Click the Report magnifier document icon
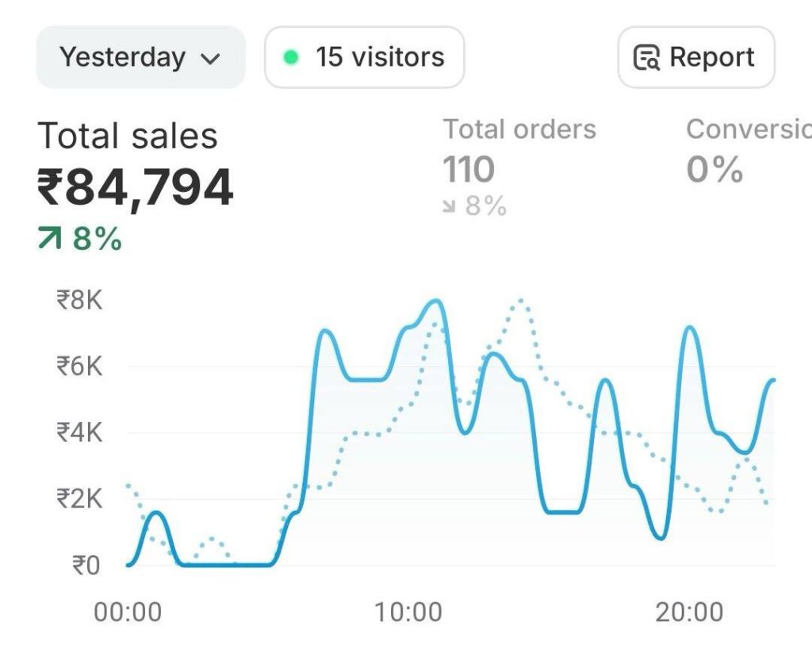 [646, 58]
